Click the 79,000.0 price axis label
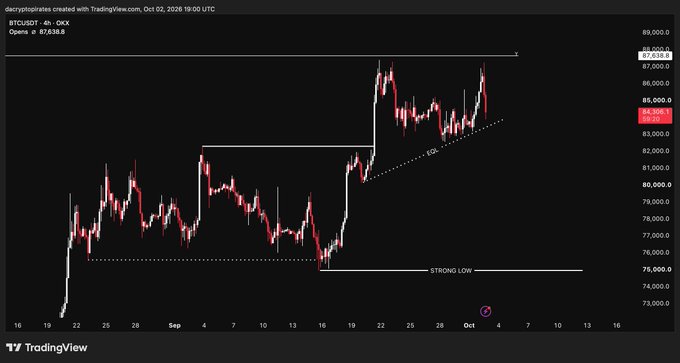Screen dimensions: 680x363 pyautogui.click(x=655, y=202)
